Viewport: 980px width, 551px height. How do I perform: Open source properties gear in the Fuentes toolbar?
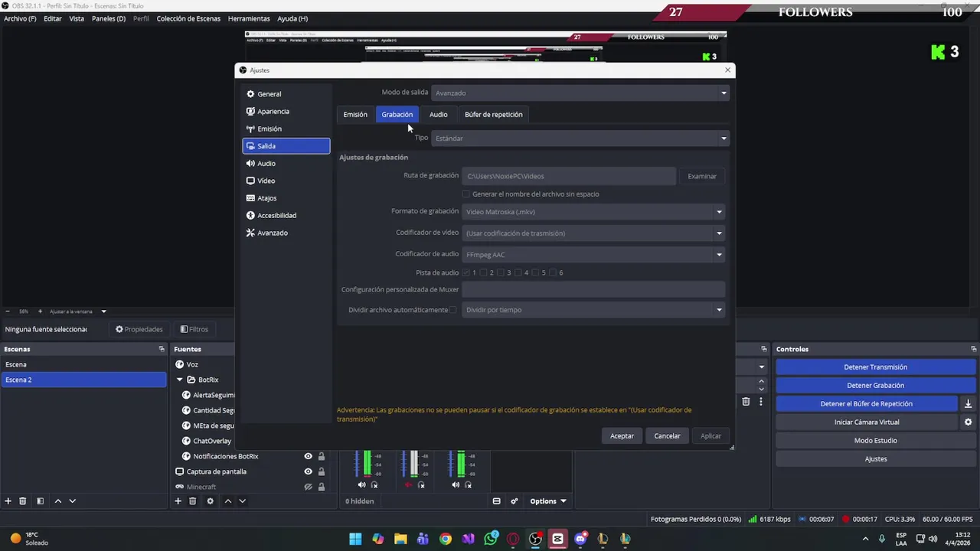[x=211, y=501]
